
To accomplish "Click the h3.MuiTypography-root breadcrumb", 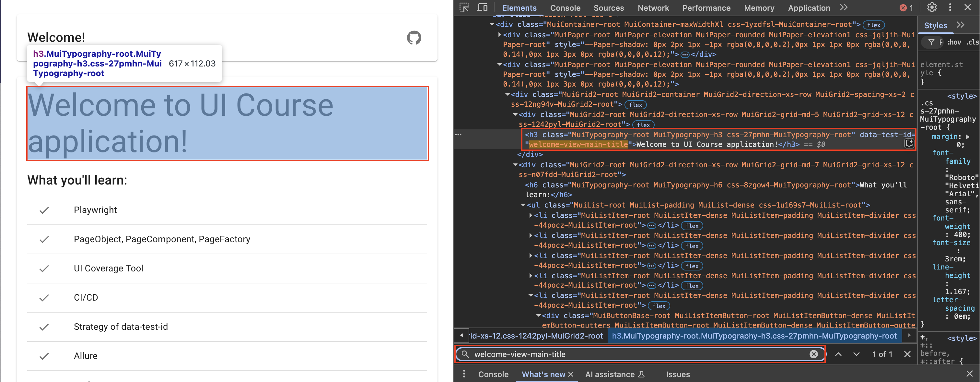I will click(x=754, y=336).
